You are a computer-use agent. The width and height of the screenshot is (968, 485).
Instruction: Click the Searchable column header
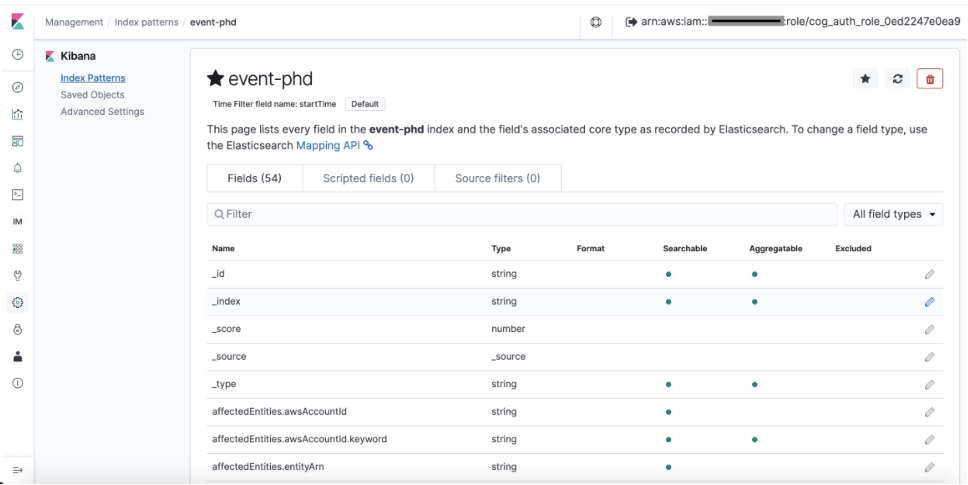click(x=685, y=249)
